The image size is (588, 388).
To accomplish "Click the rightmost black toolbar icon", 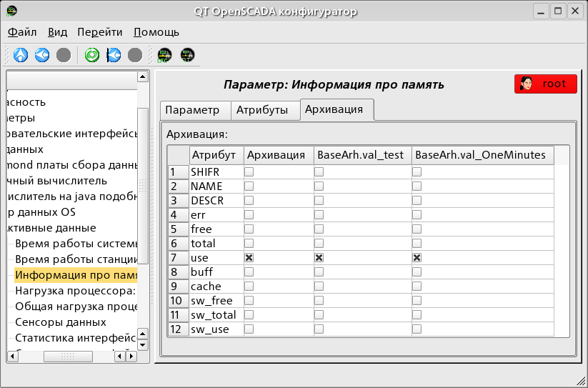I will [x=187, y=55].
